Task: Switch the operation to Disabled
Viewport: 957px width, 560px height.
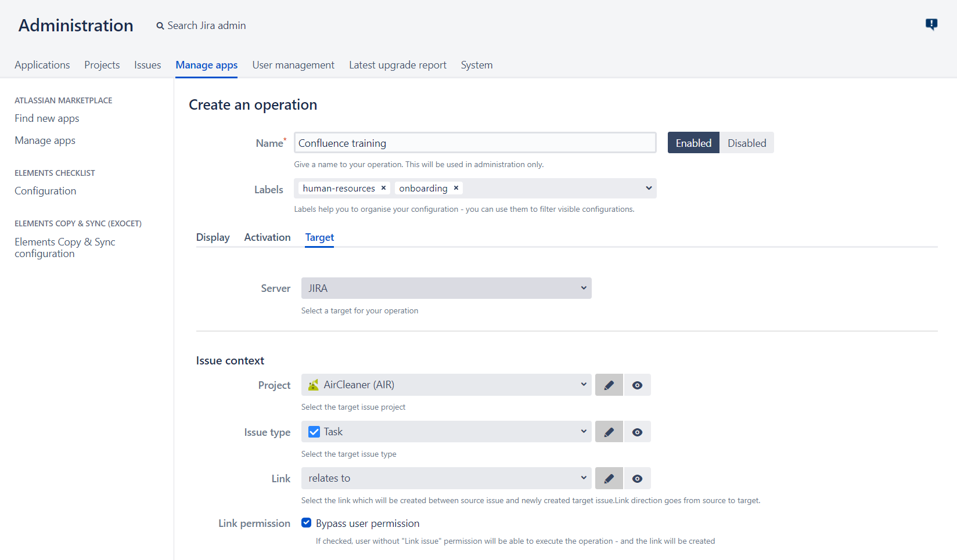Action: (747, 142)
